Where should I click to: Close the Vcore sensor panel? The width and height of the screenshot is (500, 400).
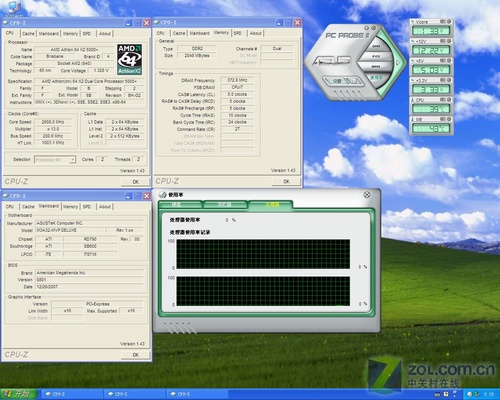tap(449, 22)
